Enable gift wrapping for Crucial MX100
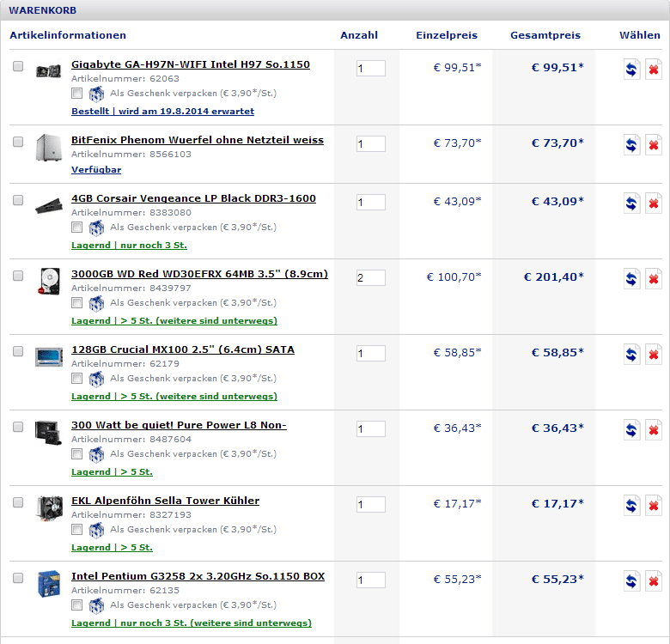 pyautogui.click(x=77, y=379)
